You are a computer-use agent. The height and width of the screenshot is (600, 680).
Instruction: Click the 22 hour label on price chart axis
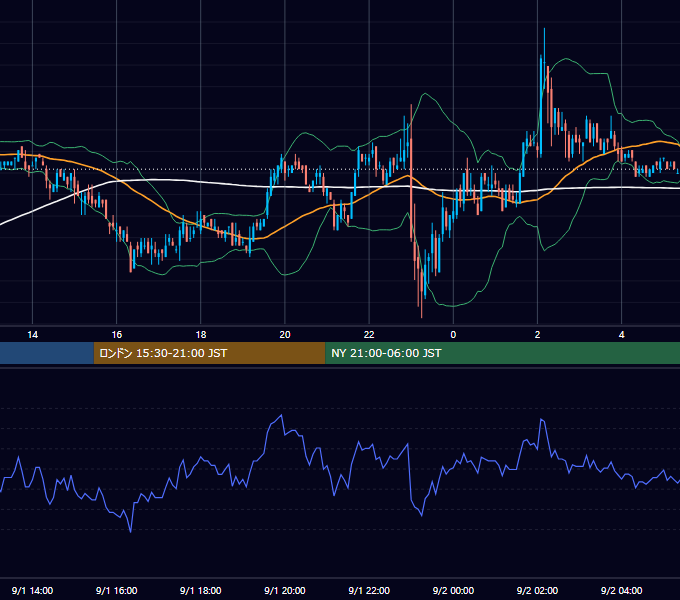click(x=369, y=335)
